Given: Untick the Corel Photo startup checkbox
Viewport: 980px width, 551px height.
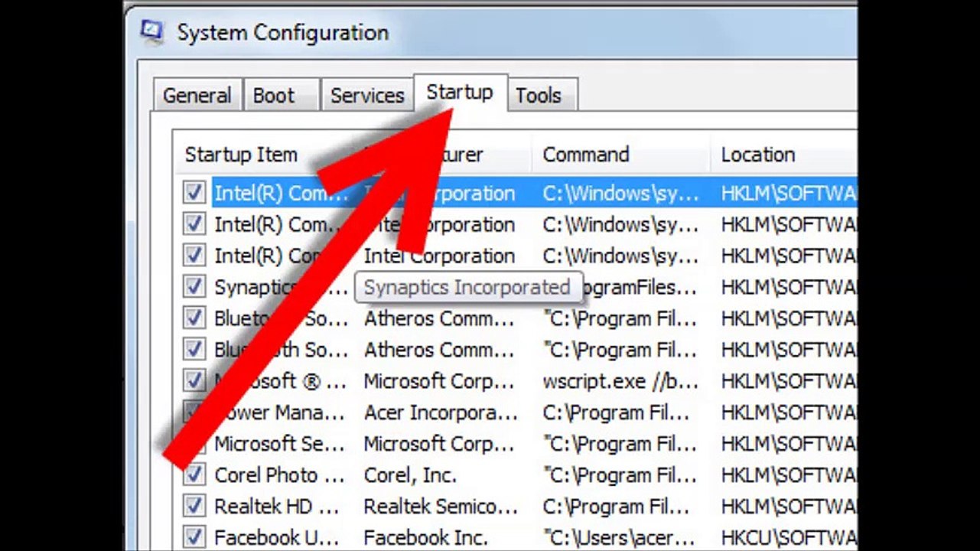Looking at the screenshot, I should [194, 474].
